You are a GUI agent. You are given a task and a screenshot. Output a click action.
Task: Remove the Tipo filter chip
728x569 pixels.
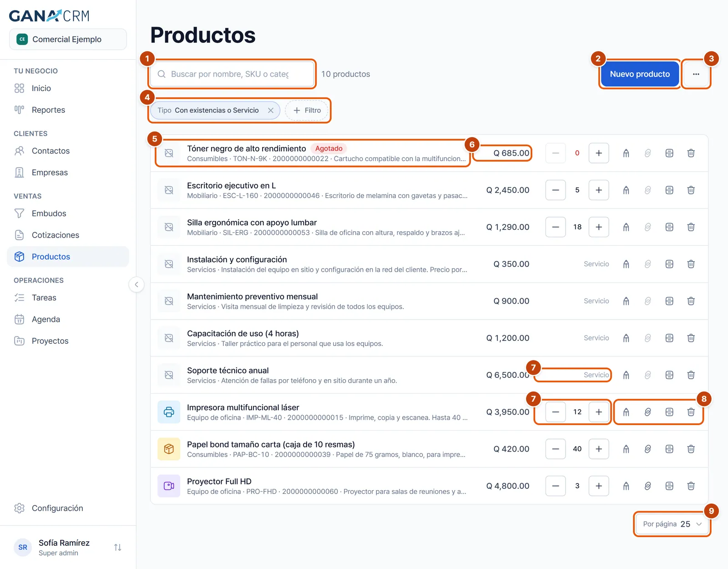coord(271,110)
